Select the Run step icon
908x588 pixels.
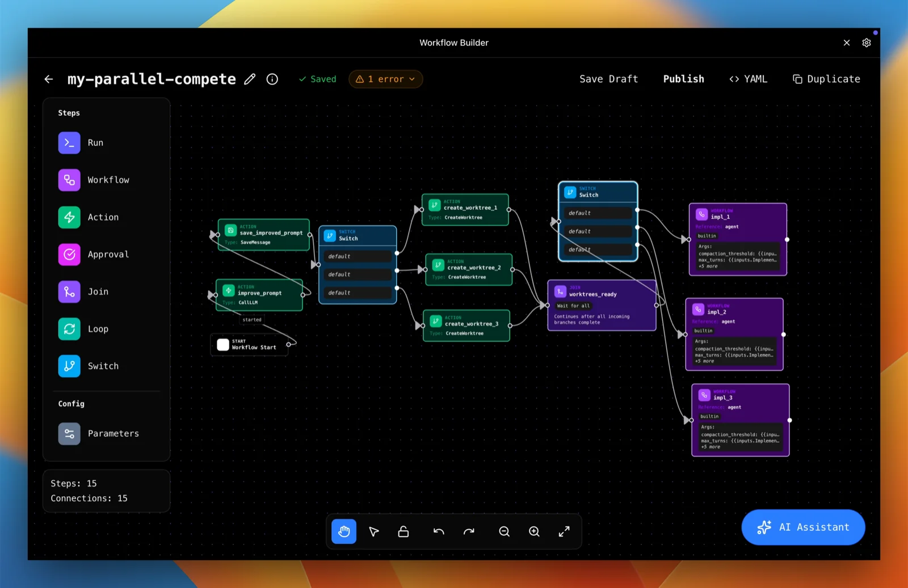click(69, 143)
